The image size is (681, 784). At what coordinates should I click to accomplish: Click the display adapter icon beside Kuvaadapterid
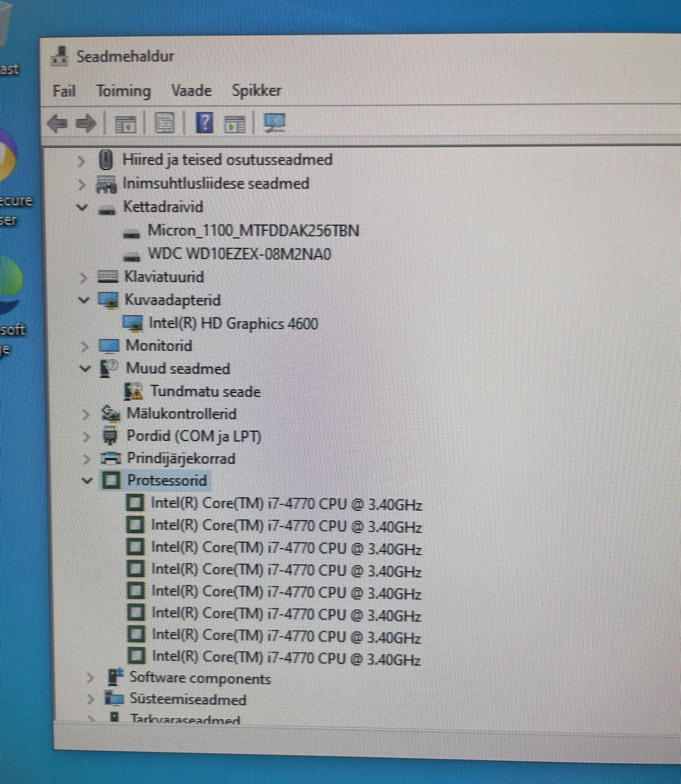tap(108, 300)
